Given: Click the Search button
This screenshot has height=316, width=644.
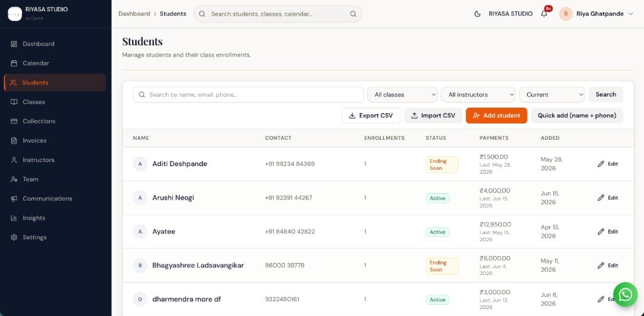Looking at the screenshot, I should 606,94.
